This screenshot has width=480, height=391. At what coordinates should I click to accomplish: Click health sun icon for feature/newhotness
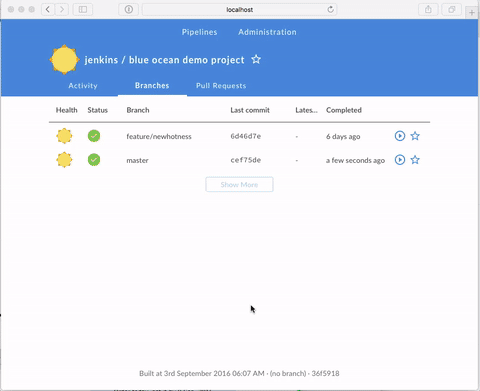64,136
